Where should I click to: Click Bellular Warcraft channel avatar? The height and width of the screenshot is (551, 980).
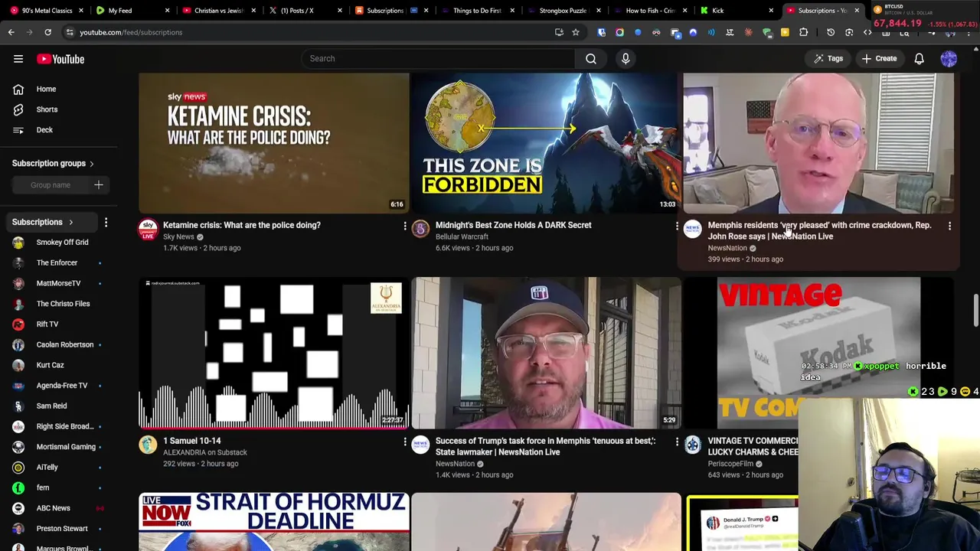[x=420, y=230]
